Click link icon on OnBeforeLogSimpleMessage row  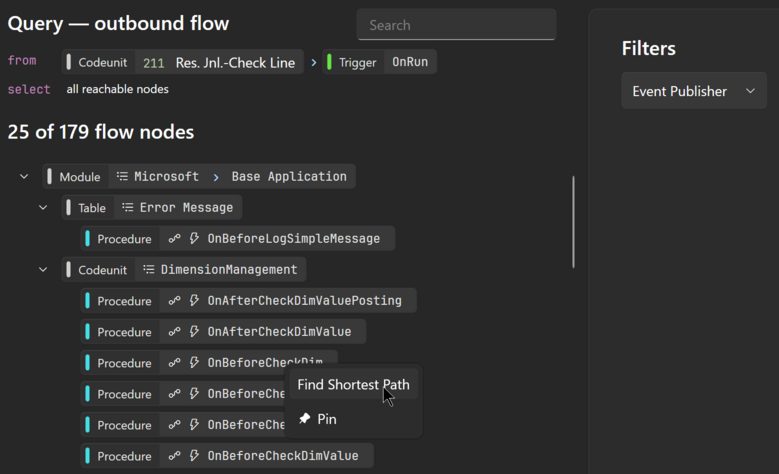tap(174, 238)
